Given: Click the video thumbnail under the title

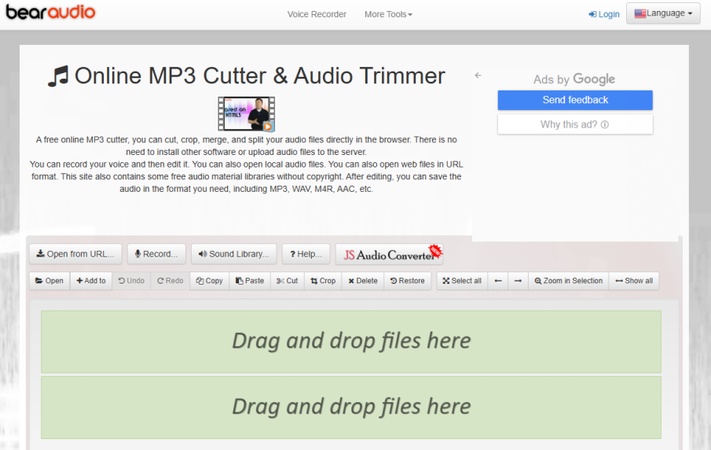Looking at the screenshot, I should coord(246,114).
